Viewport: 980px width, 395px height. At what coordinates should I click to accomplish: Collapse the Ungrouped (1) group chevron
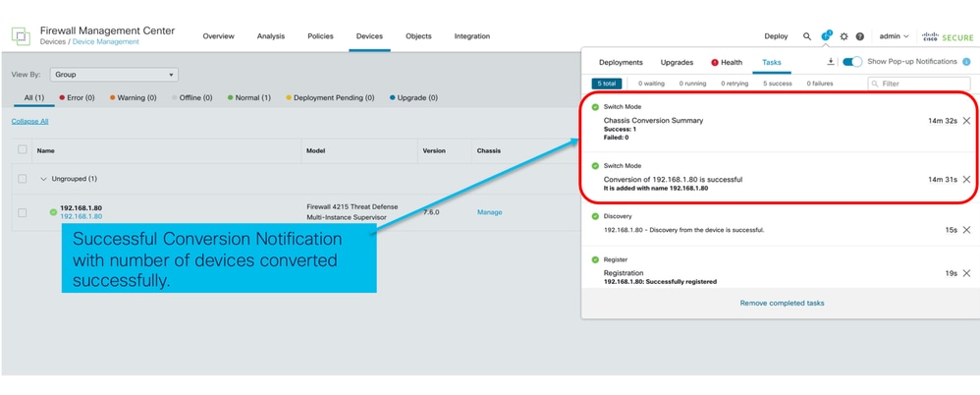pyautogui.click(x=43, y=179)
